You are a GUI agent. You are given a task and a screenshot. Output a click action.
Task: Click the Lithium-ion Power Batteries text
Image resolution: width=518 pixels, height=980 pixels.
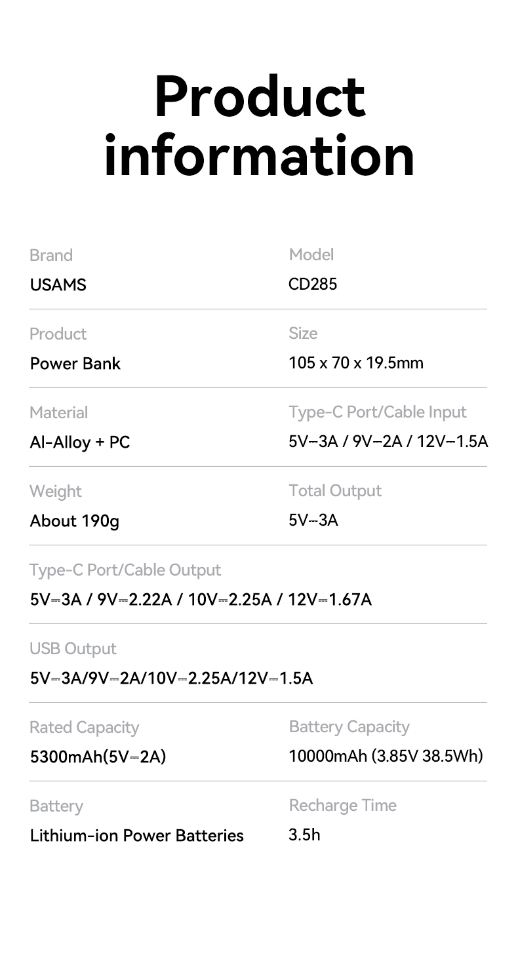click(137, 836)
